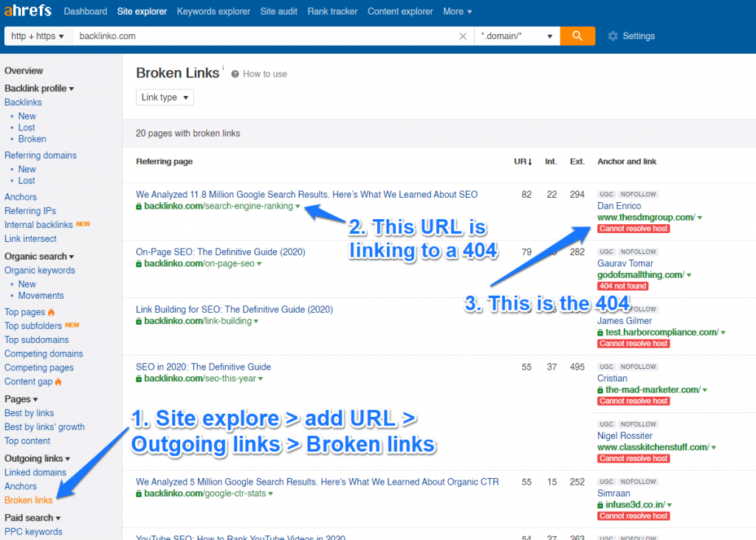
Task: Open the Overview sidebar item
Action: (x=24, y=70)
